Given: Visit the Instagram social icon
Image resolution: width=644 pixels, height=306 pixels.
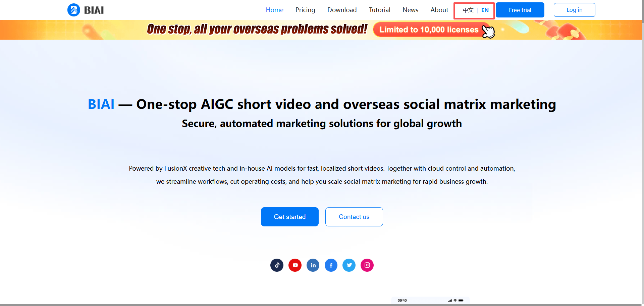Looking at the screenshot, I should pos(367,265).
